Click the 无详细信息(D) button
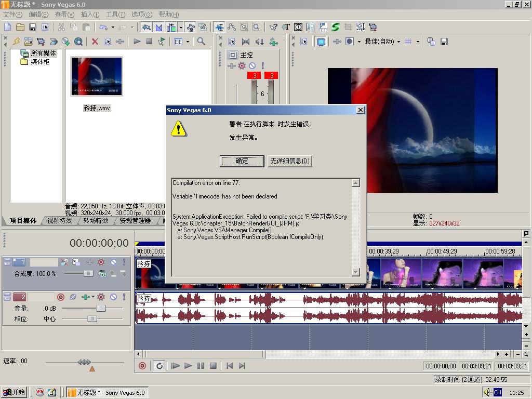532x399 pixels. pos(289,161)
